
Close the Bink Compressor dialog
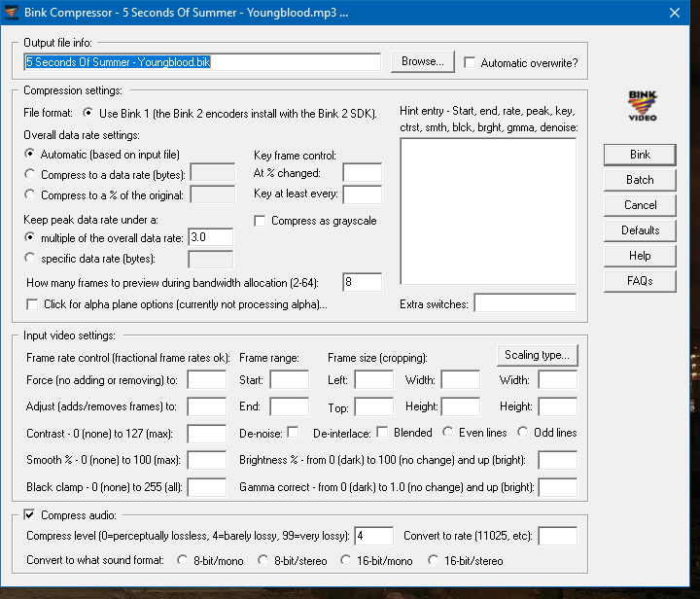pyautogui.click(x=675, y=13)
